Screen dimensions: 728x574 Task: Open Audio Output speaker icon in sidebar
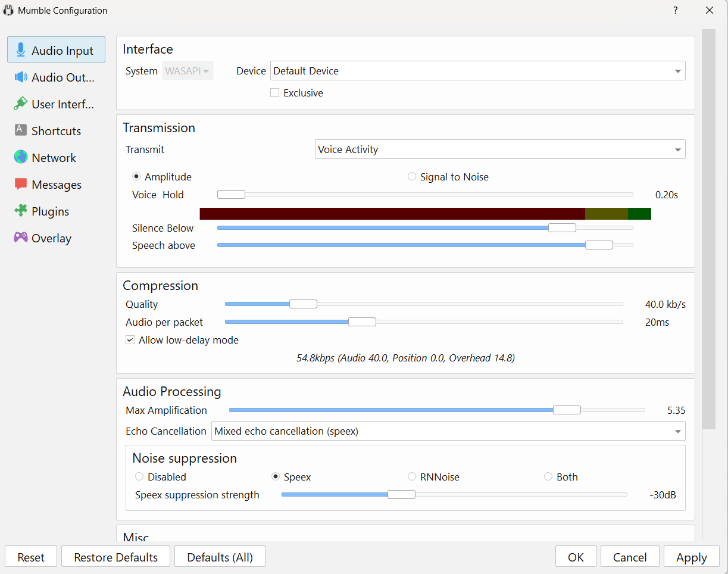[x=21, y=77]
